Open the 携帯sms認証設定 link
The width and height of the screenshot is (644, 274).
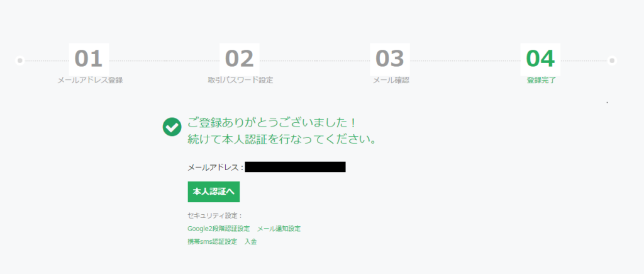pyautogui.click(x=213, y=241)
